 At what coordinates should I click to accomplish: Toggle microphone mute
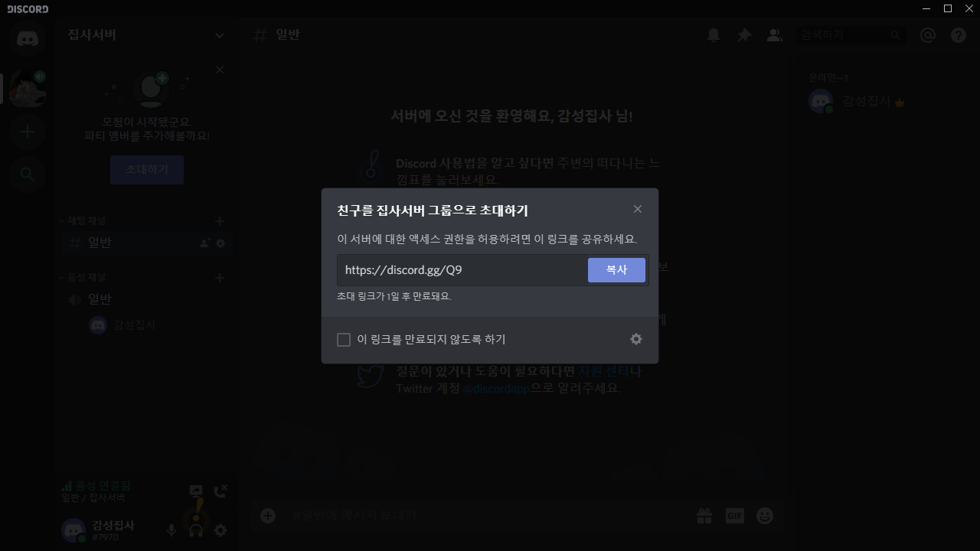pyautogui.click(x=171, y=530)
